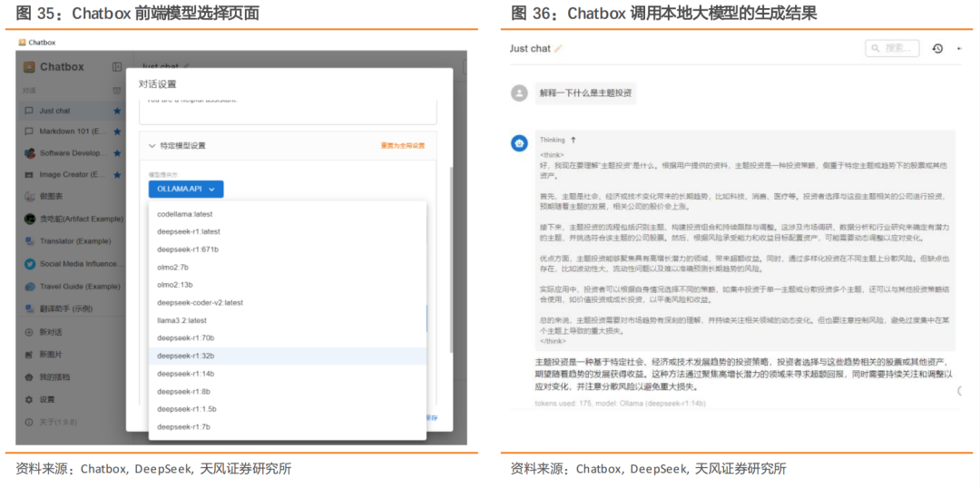The width and height of the screenshot is (980, 488).
Task: Choose deepseek-r1:671b model
Action: pyautogui.click(x=288, y=249)
